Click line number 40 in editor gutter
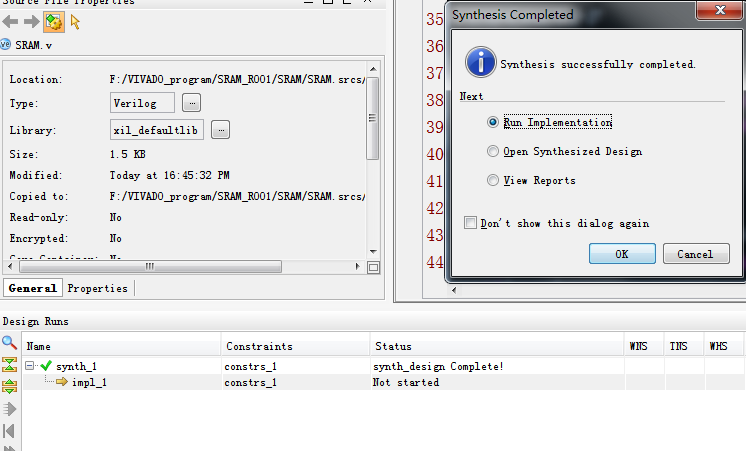Screen dimensions: 746x451 [435, 154]
